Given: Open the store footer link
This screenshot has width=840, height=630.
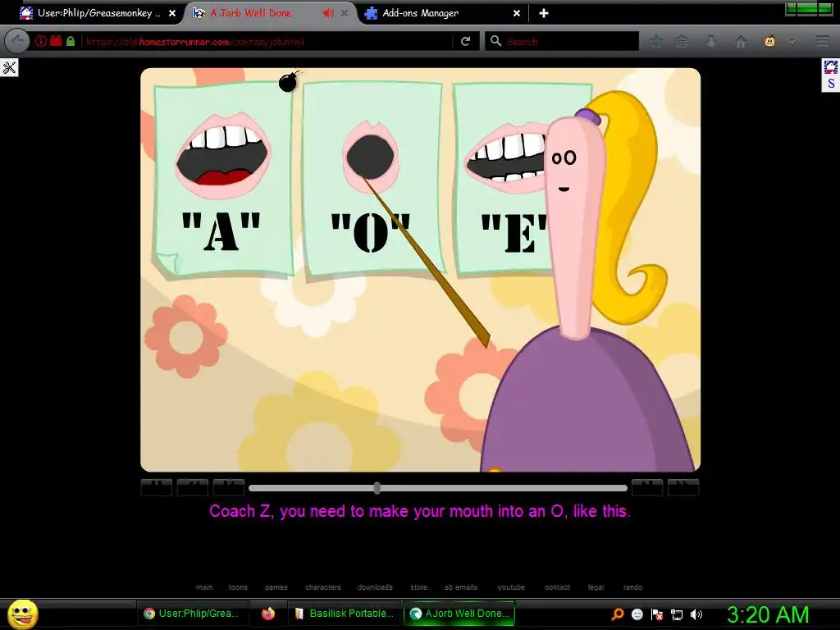Looking at the screenshot, I should [419, 587].
